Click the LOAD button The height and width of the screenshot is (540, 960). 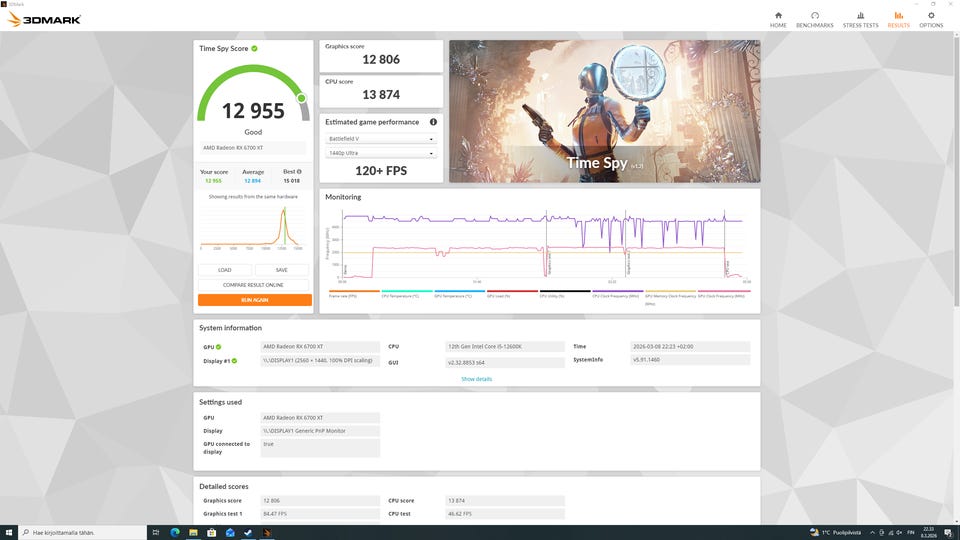point(225,270)
